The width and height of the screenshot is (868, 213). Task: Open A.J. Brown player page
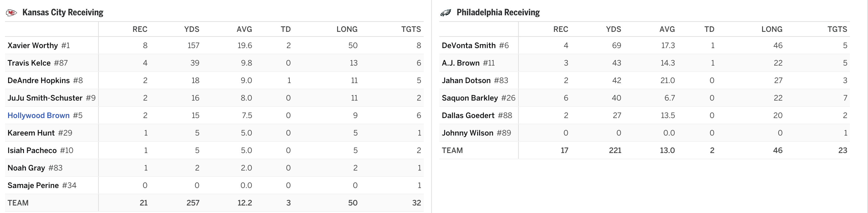tap(460, 63)
